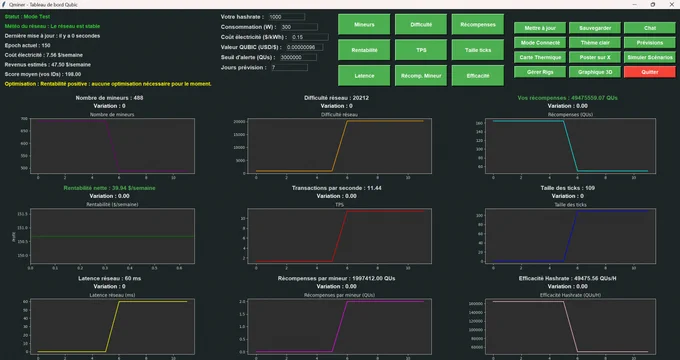Image resolution: width=680 pixels, height=360 pixels.
Task: Switch to Thème clair
Action: point(595,43)
